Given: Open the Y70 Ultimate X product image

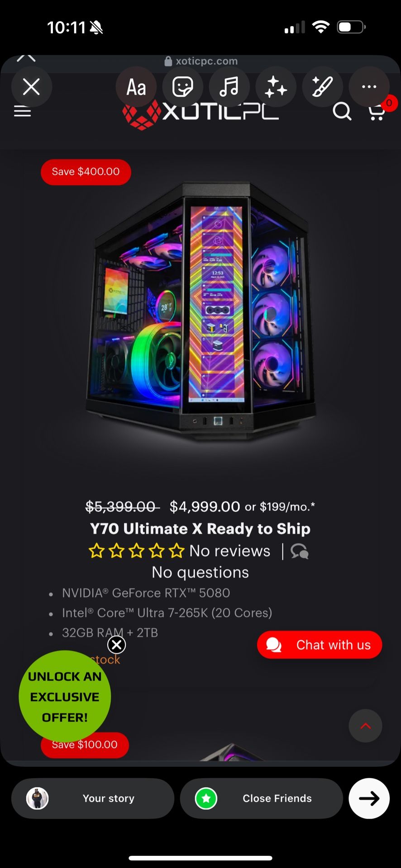Looking at the screenshot, I should tap(200, 312).
